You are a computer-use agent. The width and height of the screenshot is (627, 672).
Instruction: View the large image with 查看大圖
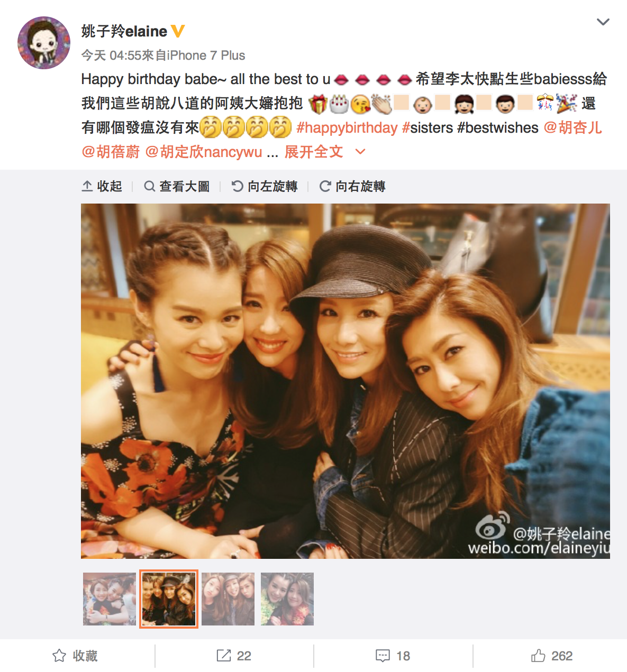pyautogui.click(x=177, y=186)
